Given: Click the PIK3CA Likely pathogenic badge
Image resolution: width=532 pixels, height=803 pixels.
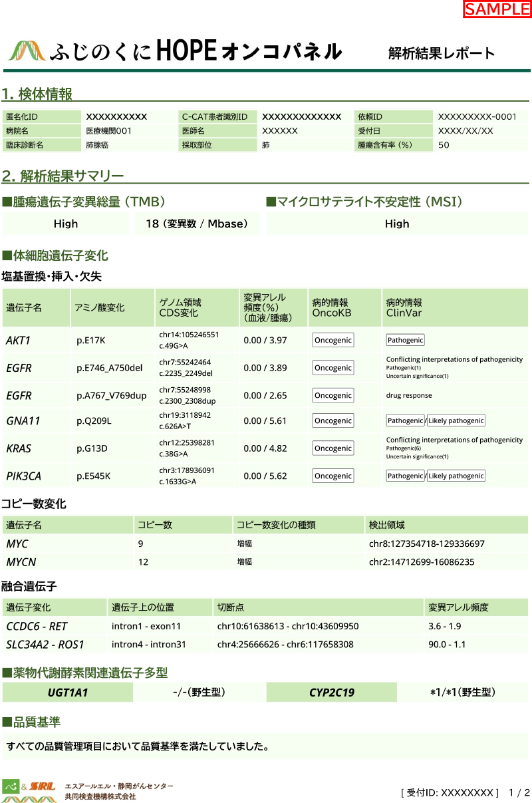Looking at the screenshot, I should 456,476.
